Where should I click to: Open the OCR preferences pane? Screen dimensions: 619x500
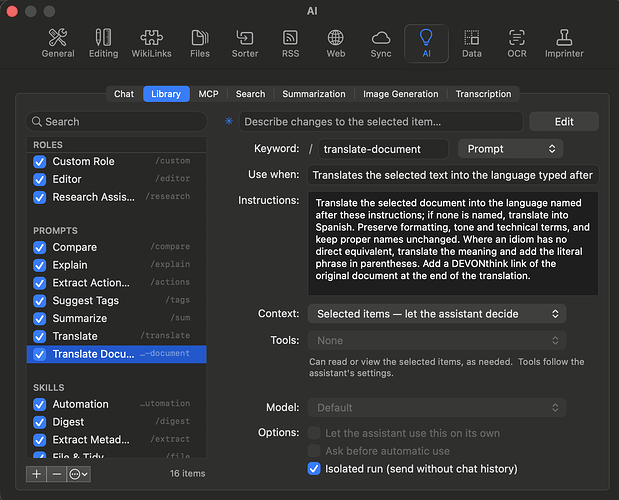click(517, 43)
